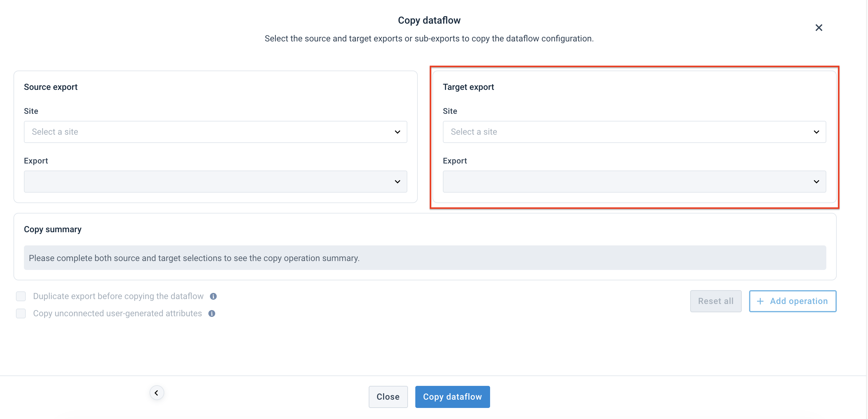Open the Target Export dropdown

(634, 182)
